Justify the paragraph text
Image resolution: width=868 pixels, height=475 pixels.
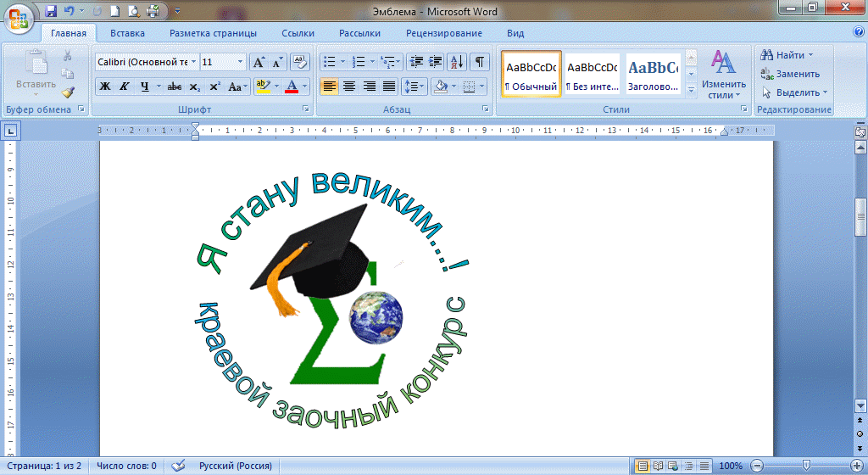pos(389,87)
